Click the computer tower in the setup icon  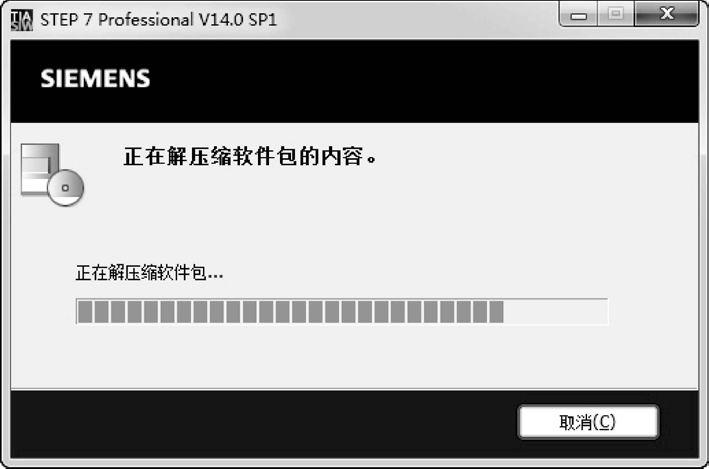[x=39, y=169]
